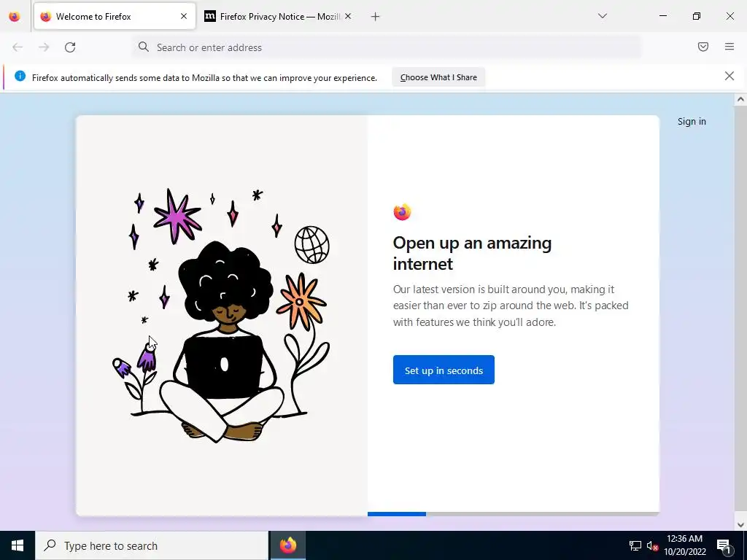747x560 pixels.
Task: Go back one page
Action: coord(18,47)
